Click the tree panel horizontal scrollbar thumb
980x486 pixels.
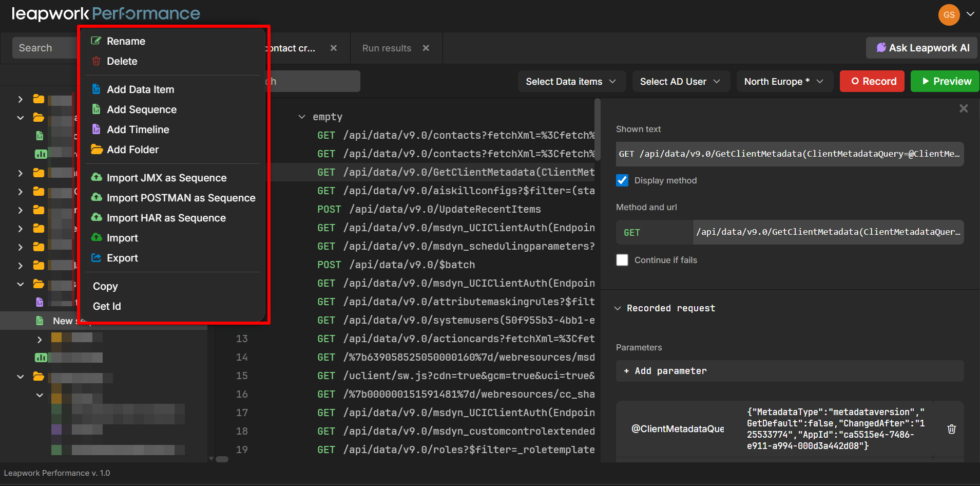[x=222, y=459]
